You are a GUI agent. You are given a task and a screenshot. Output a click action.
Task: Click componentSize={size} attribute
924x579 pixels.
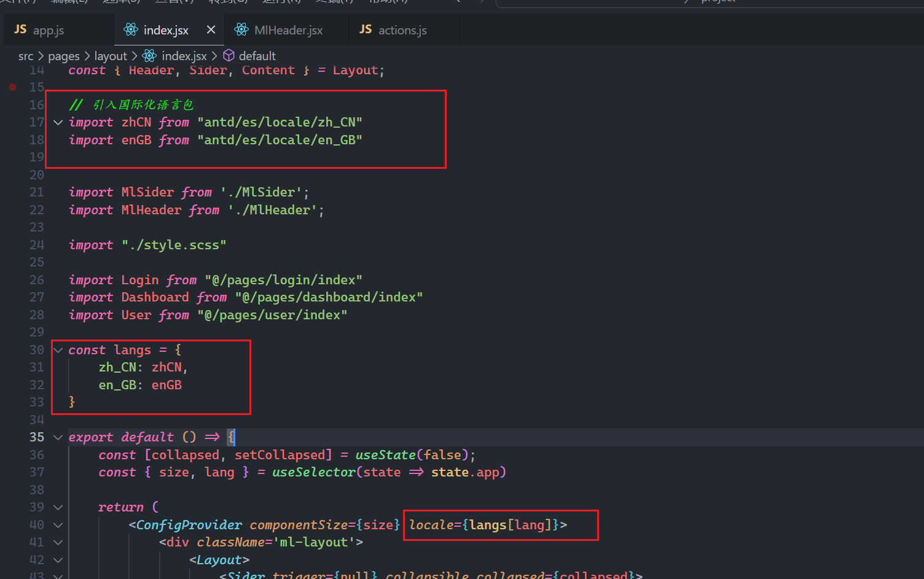(x=325, y=525)
